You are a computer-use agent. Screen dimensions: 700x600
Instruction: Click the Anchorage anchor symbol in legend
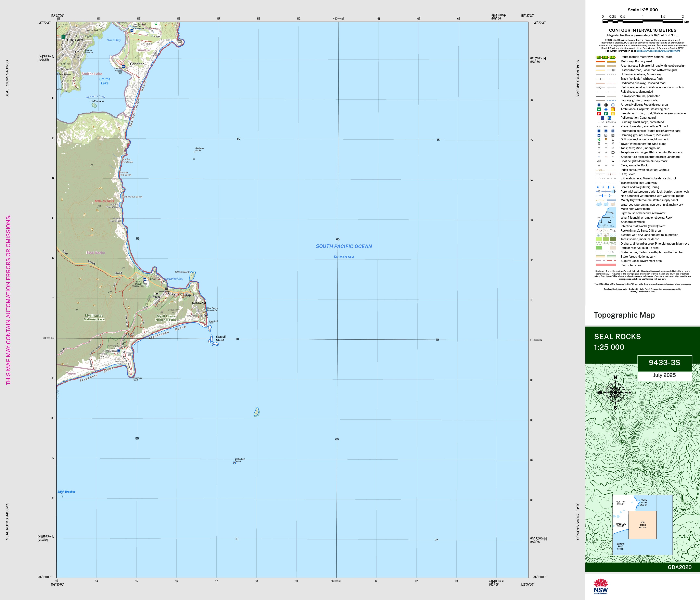click(601, 222)
